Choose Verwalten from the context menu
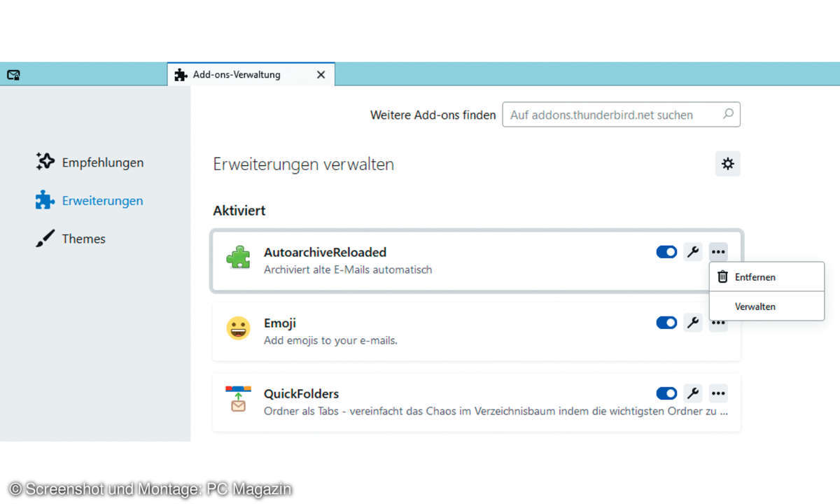 [766, 307]
